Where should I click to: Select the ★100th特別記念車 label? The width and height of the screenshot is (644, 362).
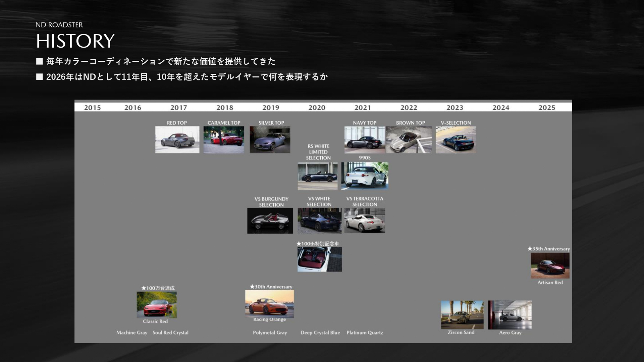318,244
